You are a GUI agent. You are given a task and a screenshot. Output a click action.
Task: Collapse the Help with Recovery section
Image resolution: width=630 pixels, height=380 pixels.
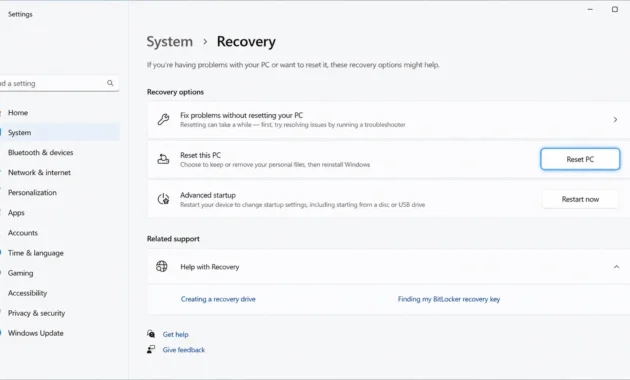(x=616, y=267)
